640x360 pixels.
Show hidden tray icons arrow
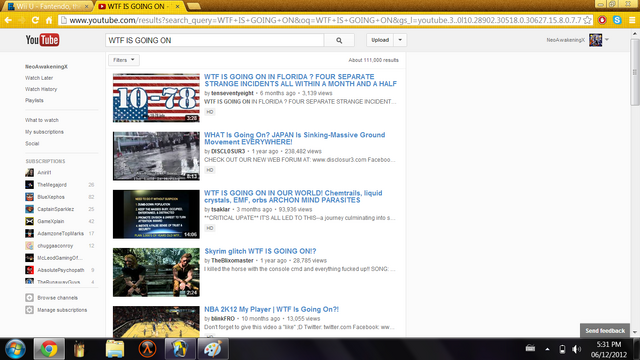click(547, 349)
